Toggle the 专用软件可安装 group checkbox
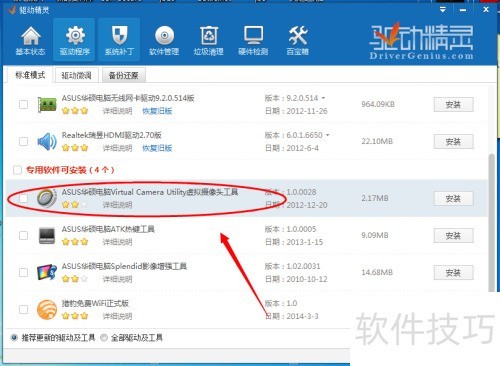Image resolution: width=500 pixels, height=366 pixels. [17, 170]
